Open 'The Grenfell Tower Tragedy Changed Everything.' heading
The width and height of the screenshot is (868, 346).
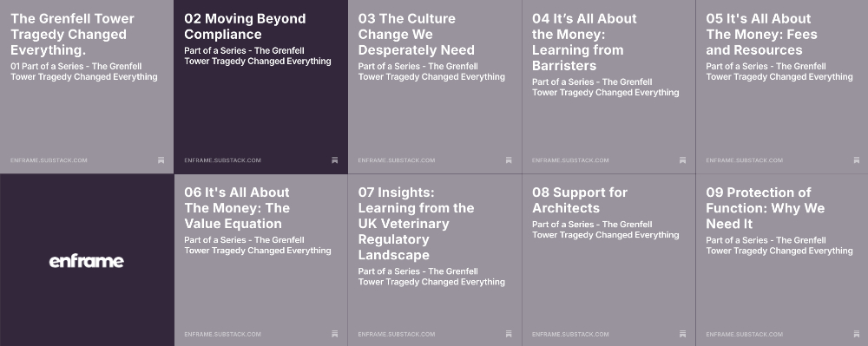73,35
